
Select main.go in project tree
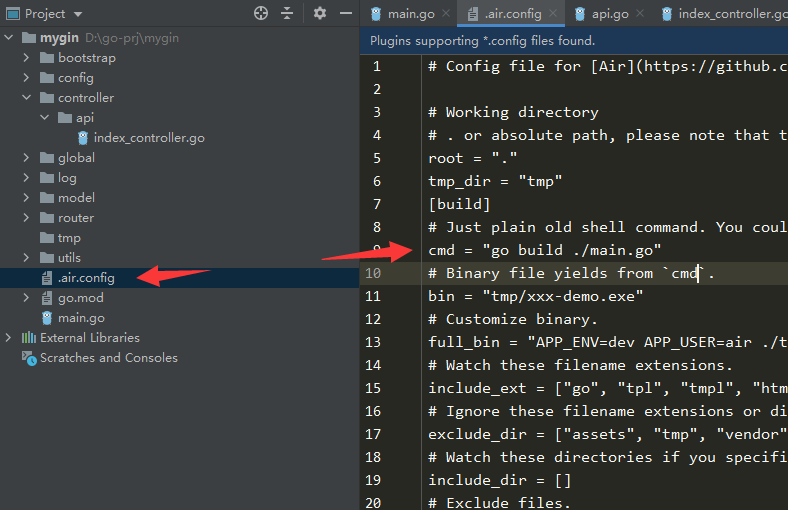pyautogui.click(x=81, y=318)
